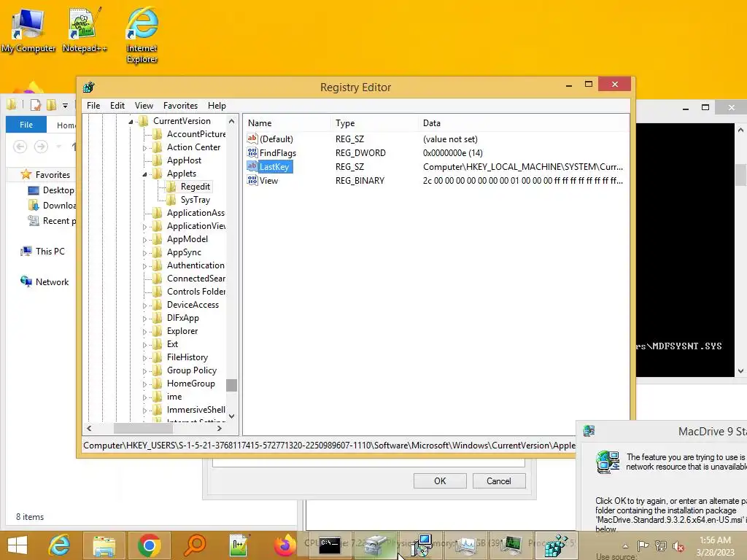
Task: Click the Name column header
Action: (x=287, y=122)
